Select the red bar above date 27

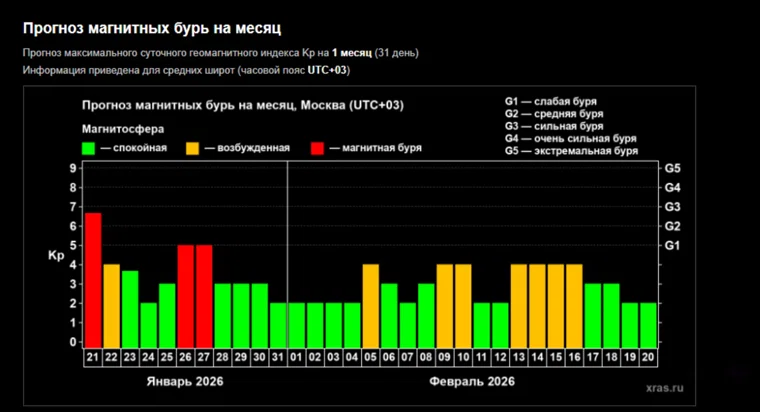point(204,294)
